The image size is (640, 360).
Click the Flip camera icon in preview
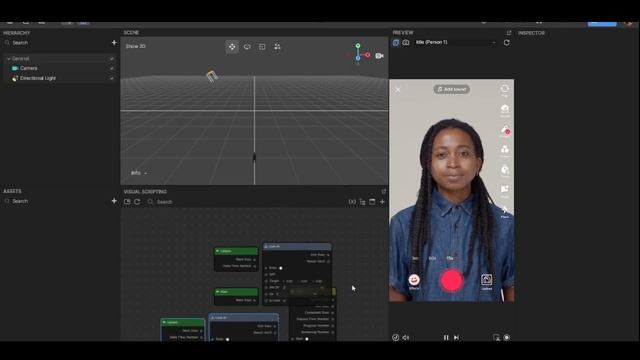point(505,89)
